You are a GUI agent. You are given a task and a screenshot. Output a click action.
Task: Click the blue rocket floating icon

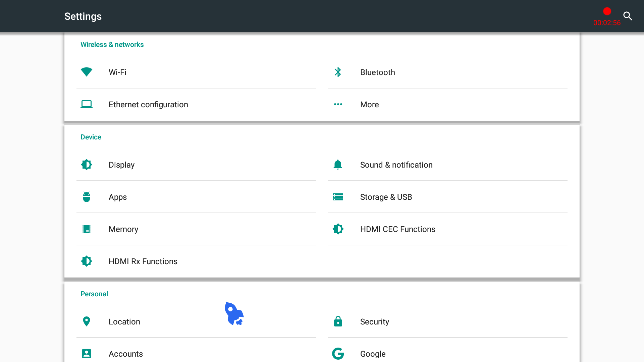point(234,314)
